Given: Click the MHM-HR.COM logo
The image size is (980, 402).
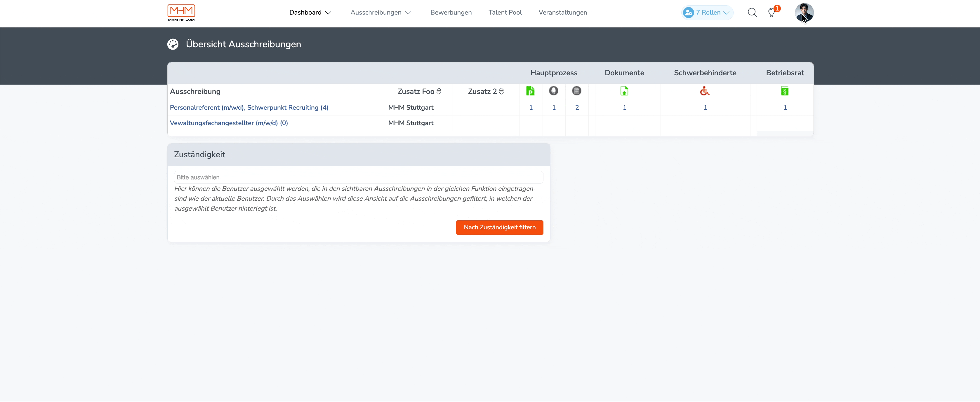Looking at the screenshot, I should click(181, 13).
